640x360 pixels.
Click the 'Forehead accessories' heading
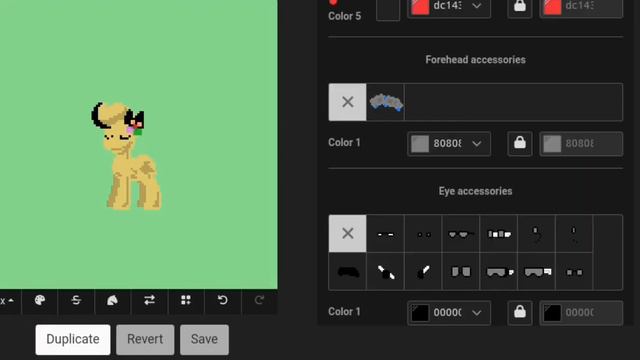[476, 60]
